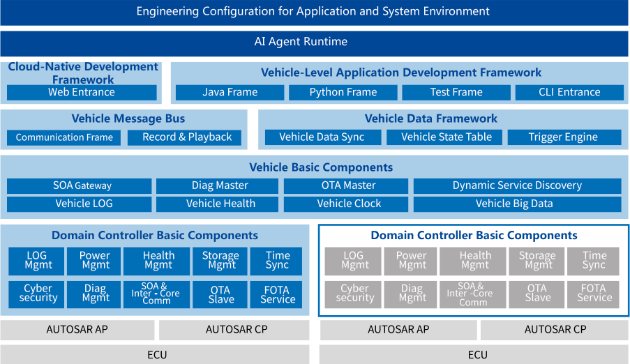Select the gray Time Sync block
Viewport: 630px width, 364px height.
pyautogui.click(x=593, y=261)
